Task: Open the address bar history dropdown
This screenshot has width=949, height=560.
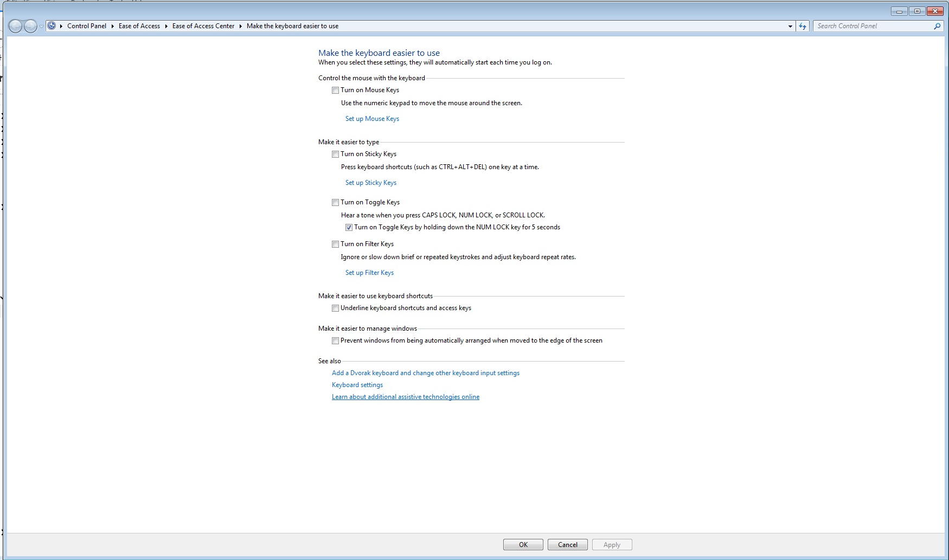Action: 790,26
